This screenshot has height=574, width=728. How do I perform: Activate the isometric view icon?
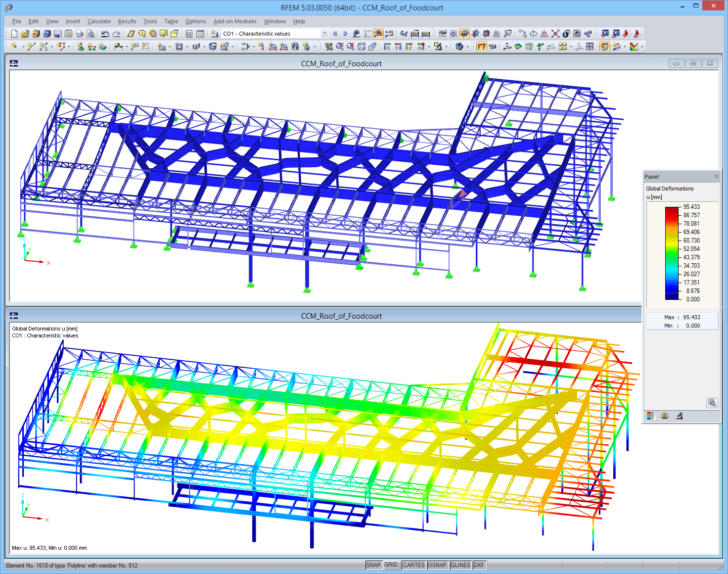click(x=361, y=47)
